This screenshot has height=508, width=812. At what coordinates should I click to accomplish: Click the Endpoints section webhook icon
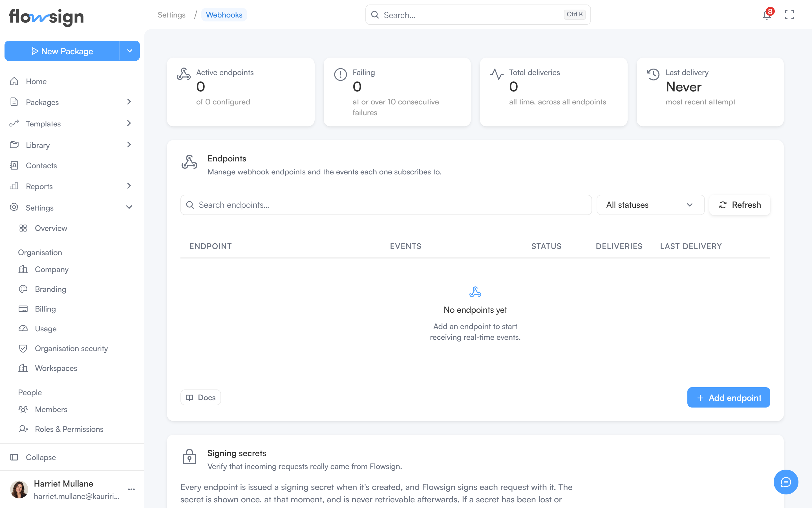coord(189,162)
